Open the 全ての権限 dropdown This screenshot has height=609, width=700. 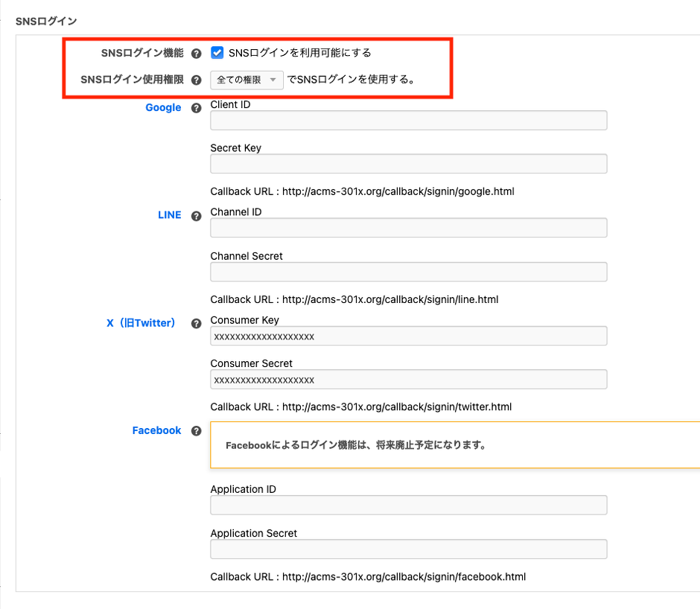pyautogui.click(x=246, y=80)
